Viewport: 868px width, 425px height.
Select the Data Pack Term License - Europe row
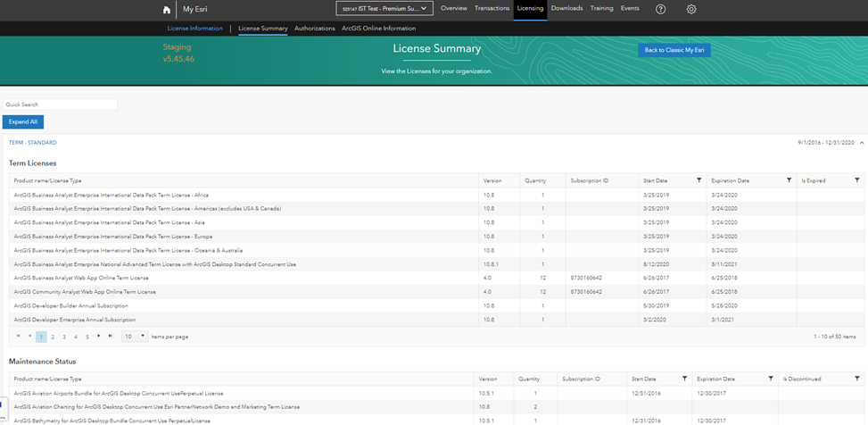[x=437, y=237]
